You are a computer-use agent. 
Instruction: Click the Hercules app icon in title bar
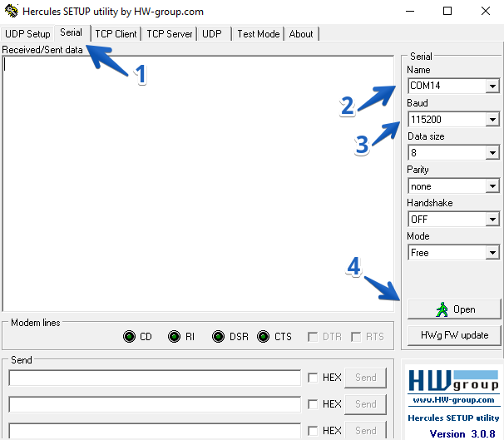(11, 12)
